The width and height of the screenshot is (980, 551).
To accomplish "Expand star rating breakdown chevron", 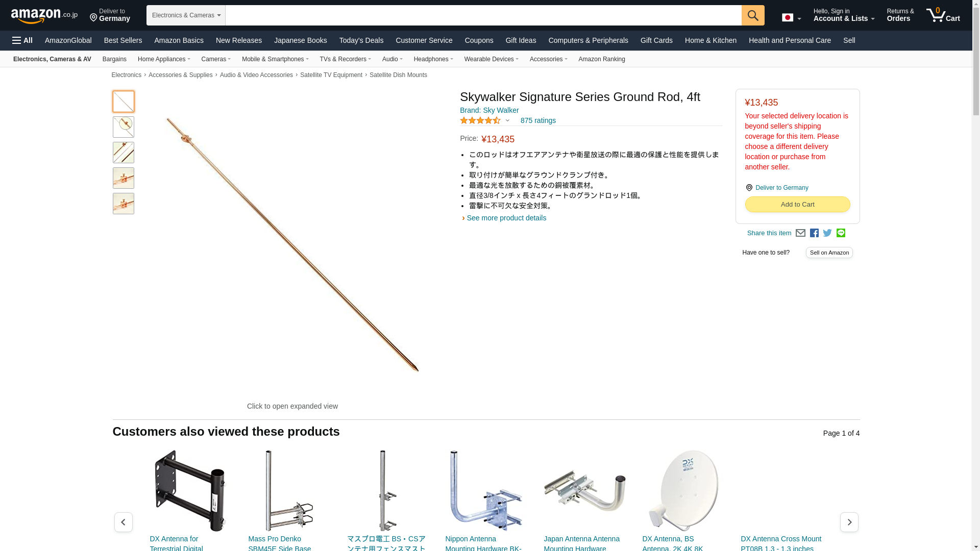I will pos(507,121).
